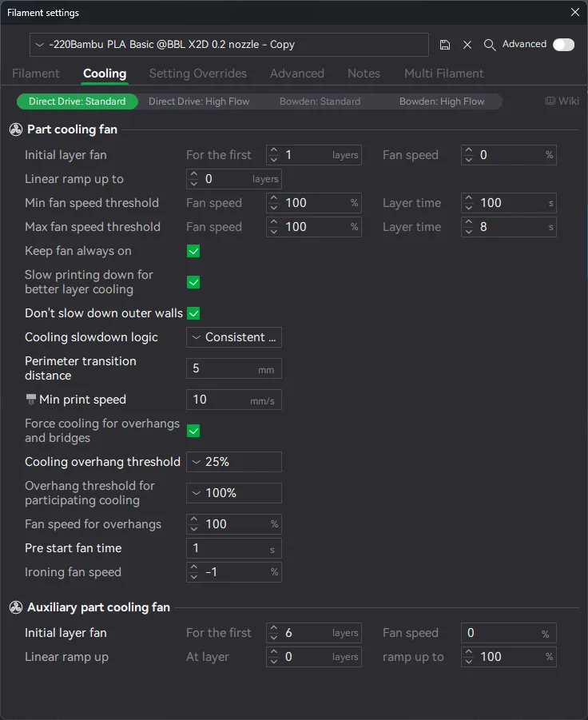Click Perimeter transition distance input field
Screen dimensions: 588x720
coord(233,368)
